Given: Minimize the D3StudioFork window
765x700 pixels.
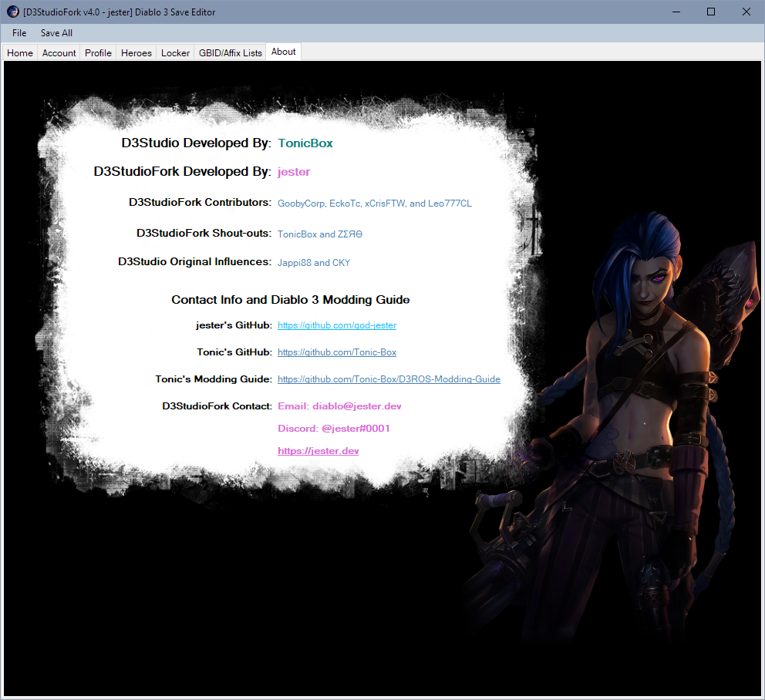Looking at the screenshot, I should [x=676, y=12].
